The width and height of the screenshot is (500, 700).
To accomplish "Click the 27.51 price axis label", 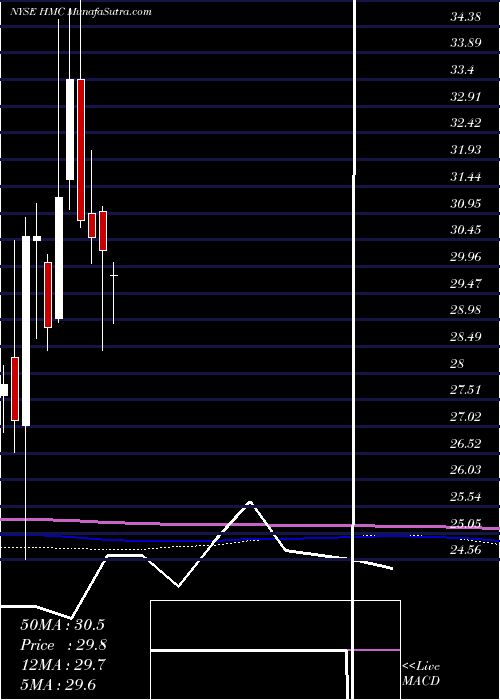I will 466,390.
